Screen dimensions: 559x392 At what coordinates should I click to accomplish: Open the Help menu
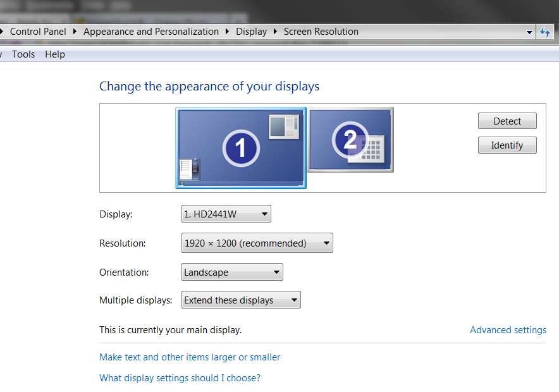(x=55, y=54)
